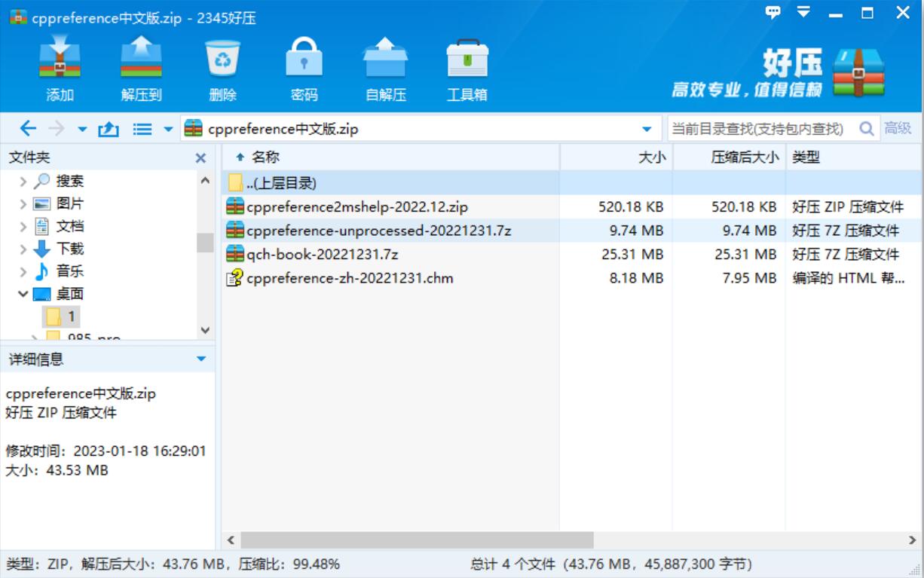The width and height of the screenshot is (924, 578).
Task: Click the file list scroll-right arrow
Action: point(912,540)
